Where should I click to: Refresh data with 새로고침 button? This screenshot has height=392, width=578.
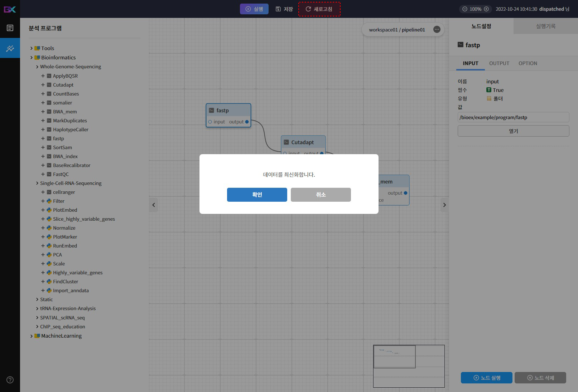(319, 9)
